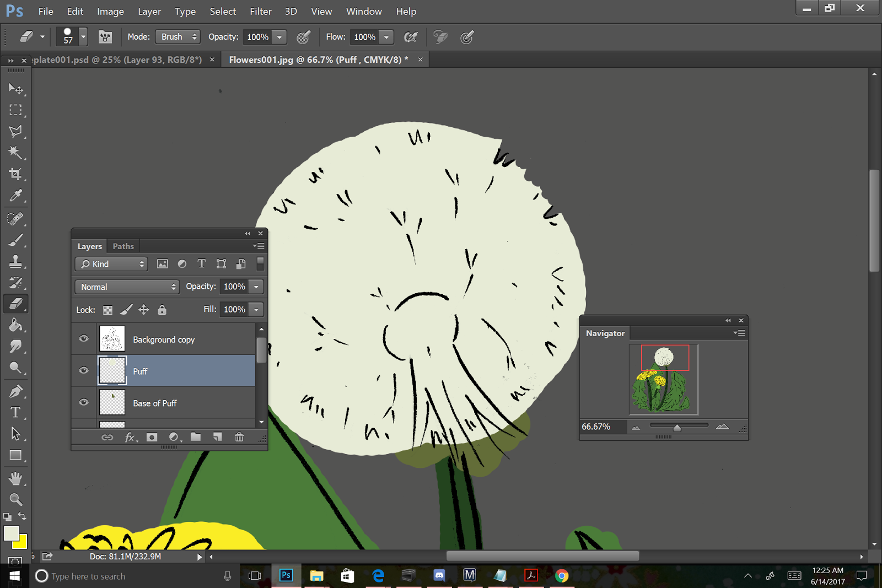
Task: Pick the Eyedropper tool
Action: 15,196
